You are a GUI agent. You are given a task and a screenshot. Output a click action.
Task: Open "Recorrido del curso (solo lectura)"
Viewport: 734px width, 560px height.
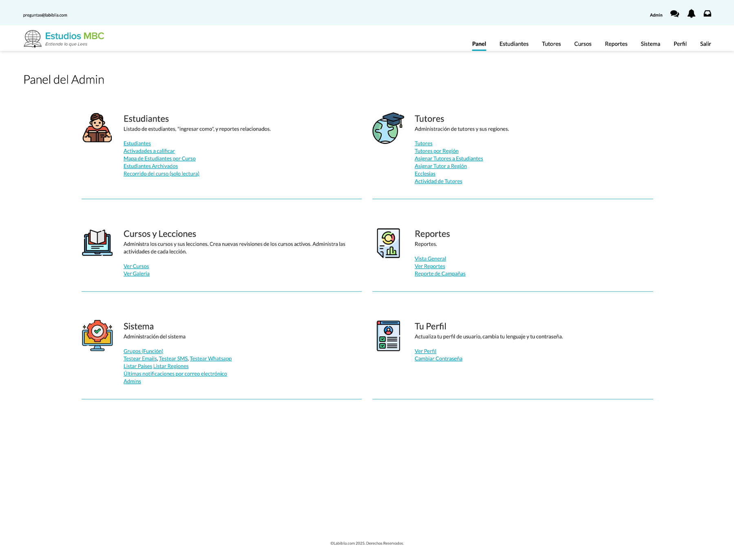(x=161, y=173)
